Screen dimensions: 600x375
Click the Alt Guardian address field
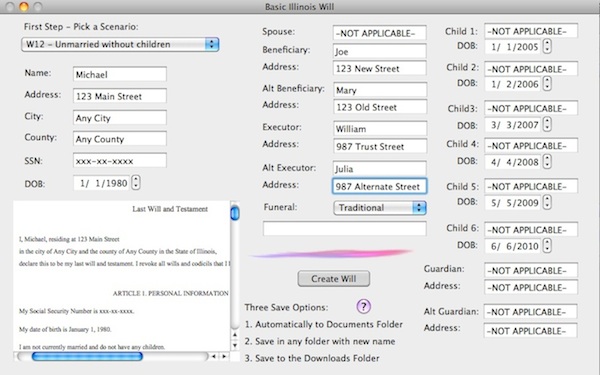pos(531,331)
